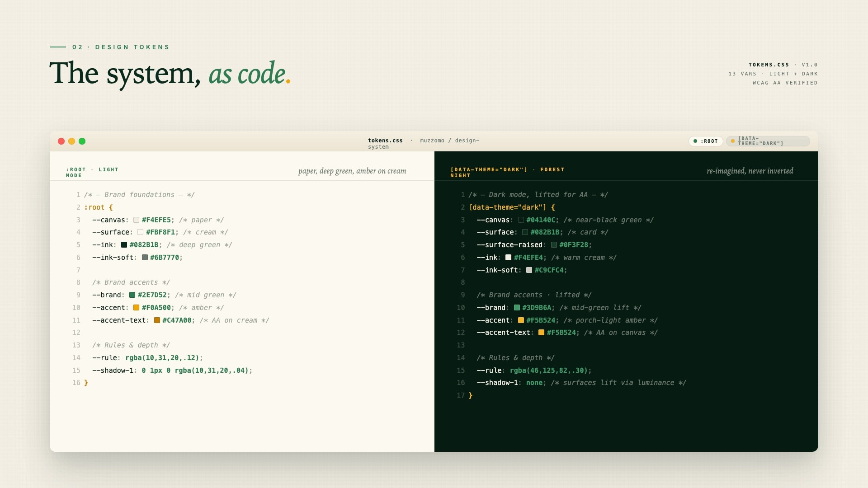
Task: Click the hex value #2E7D52
Action: point(152,295)
